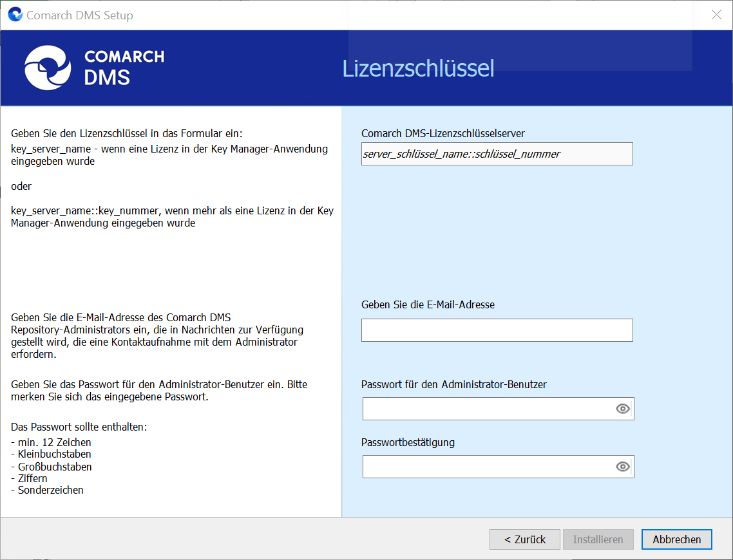The image size is (733, 560).
Task: Click the 'Comarch DMS-Lizenzschlüsselserver' label
Action: (x=443, y=134)
